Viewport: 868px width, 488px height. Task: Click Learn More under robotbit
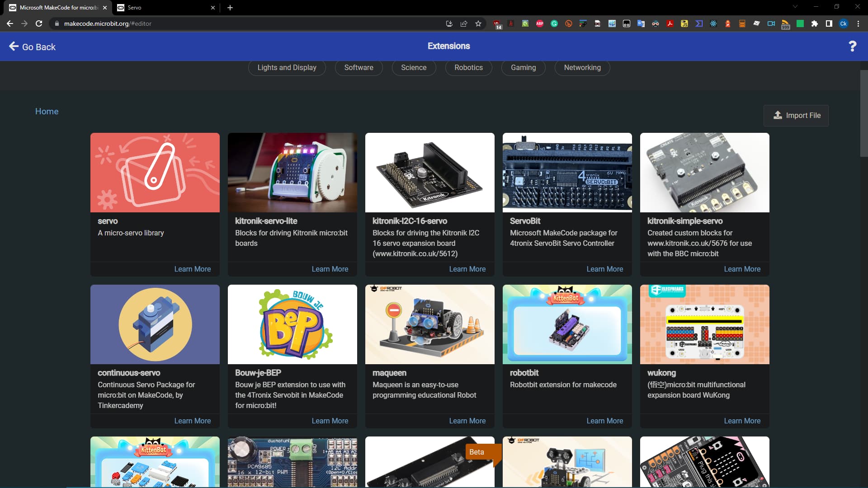605,421
